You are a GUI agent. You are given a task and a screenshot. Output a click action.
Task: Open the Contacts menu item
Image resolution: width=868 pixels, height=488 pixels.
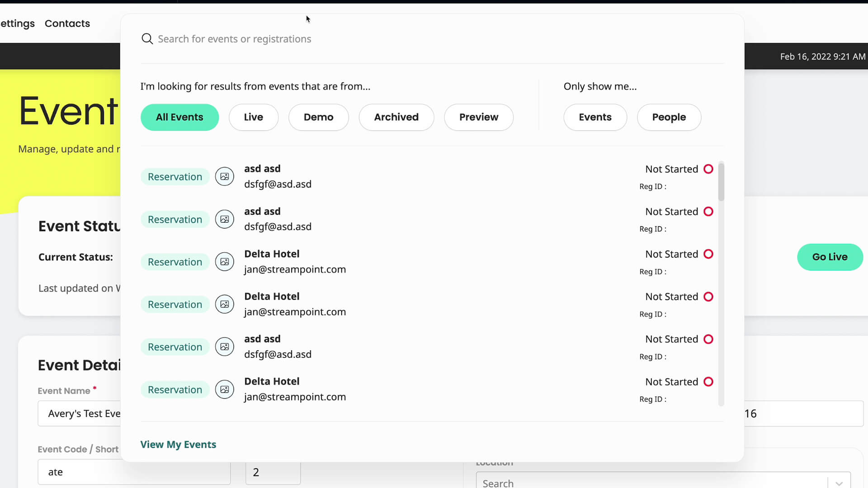click(67, 23)
